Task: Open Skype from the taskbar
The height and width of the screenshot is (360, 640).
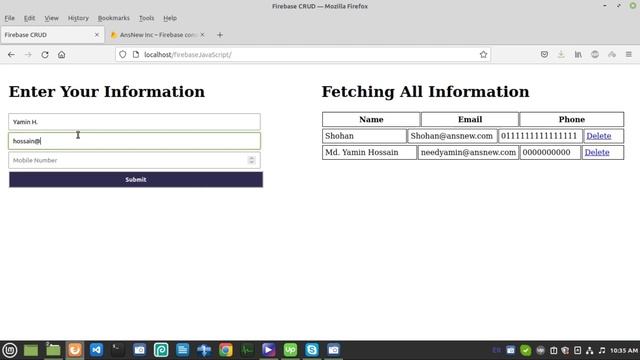Action: coord(312,350)
